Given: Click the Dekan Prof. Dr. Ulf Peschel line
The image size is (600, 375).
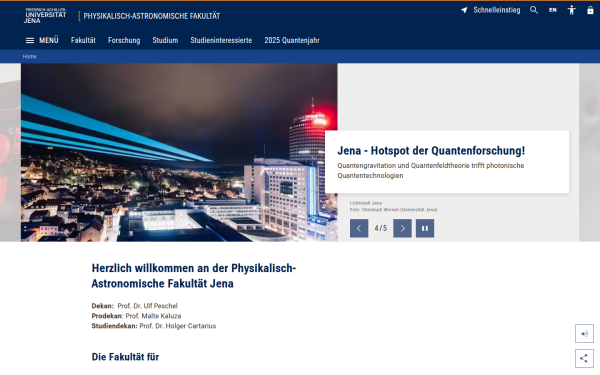Looking at the screenshot, I should [x=135, y=306].
